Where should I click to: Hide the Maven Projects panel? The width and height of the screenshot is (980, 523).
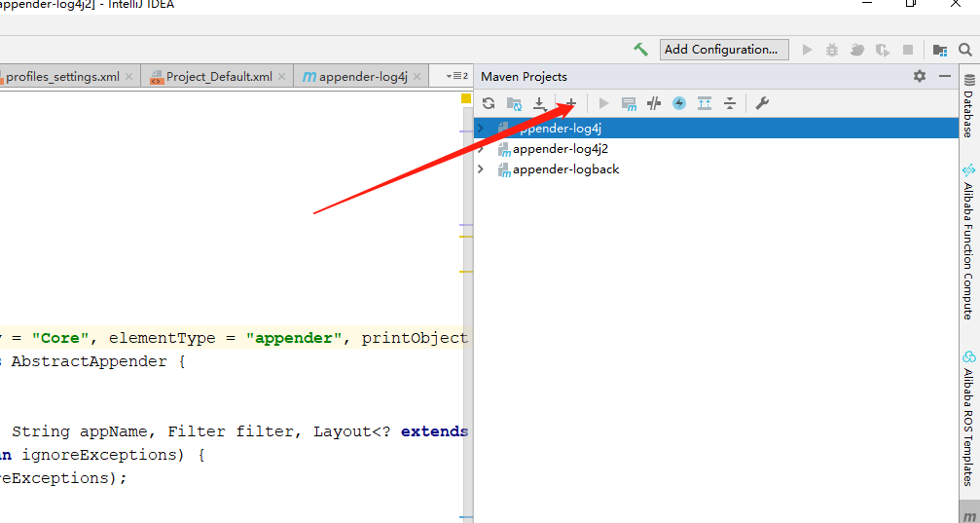[945, 76]
